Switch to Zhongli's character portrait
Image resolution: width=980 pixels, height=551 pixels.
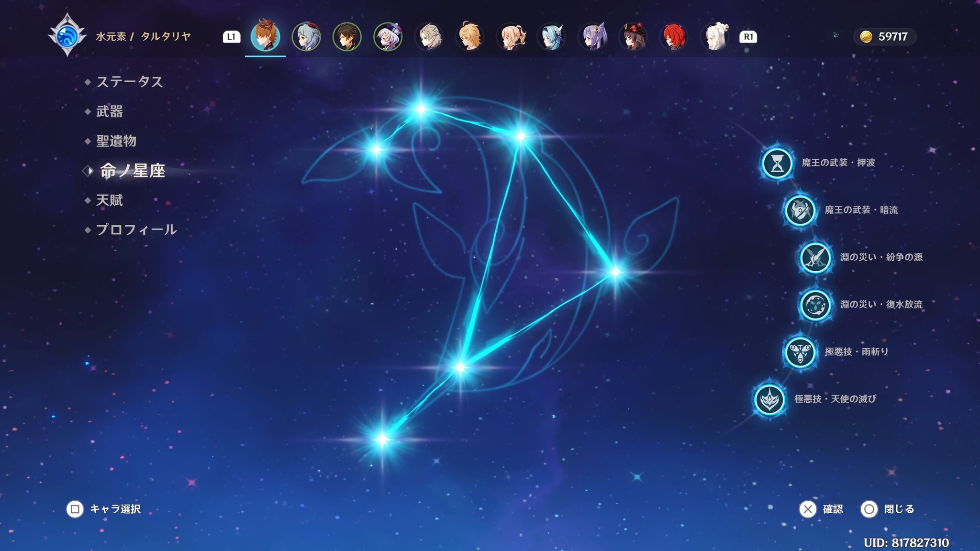click(x=347, y=36)
